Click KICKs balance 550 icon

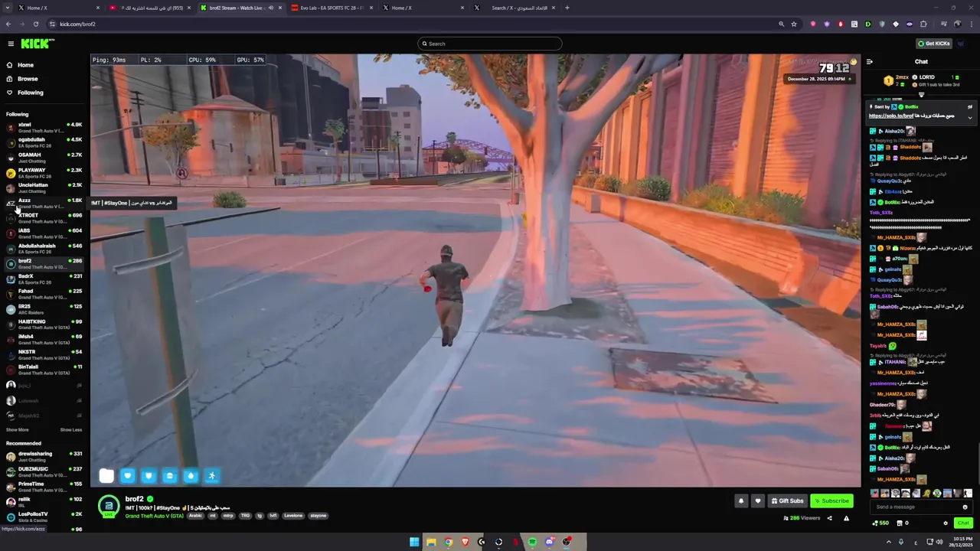coord(880,523)
